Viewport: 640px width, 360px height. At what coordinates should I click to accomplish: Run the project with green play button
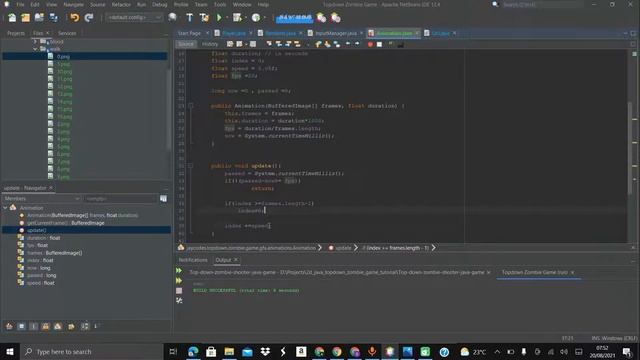(x=219, y=18)
